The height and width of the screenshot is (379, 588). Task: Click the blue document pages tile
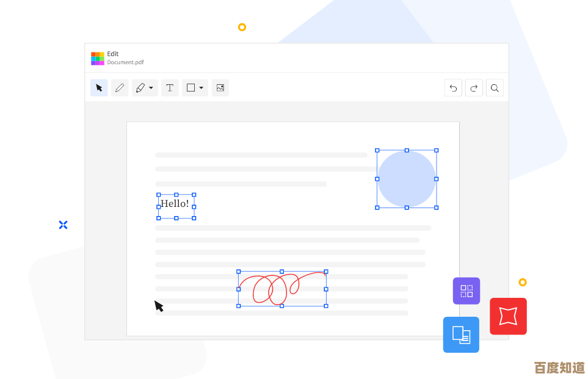coord(461,334)
